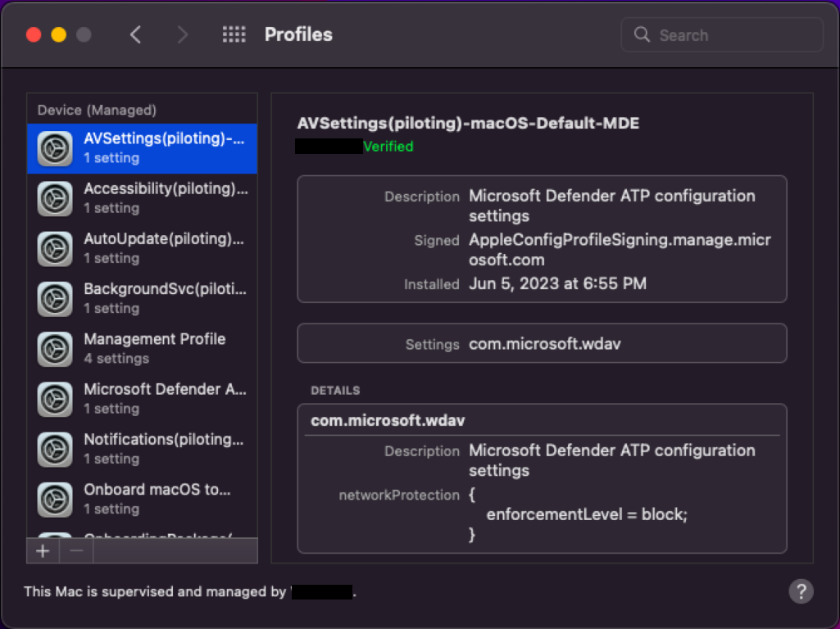Click 'This Mac is supervised and managed by'

tap(155, 591)
